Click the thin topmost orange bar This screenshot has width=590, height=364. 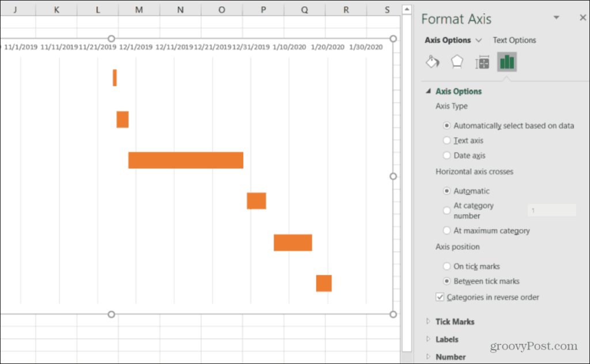tap(115, 77)
